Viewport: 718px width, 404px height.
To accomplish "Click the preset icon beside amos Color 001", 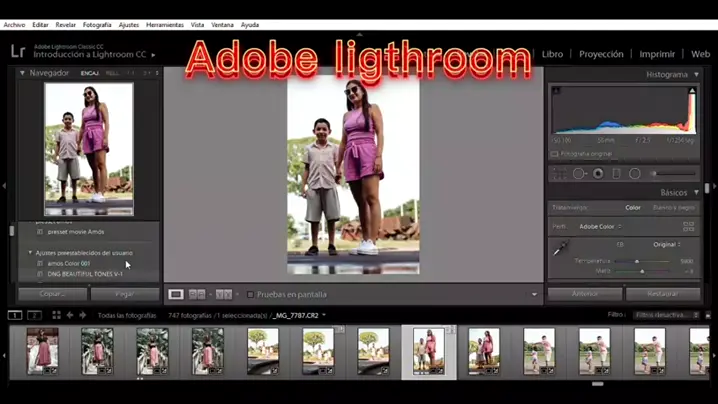I will click(40, 263).
